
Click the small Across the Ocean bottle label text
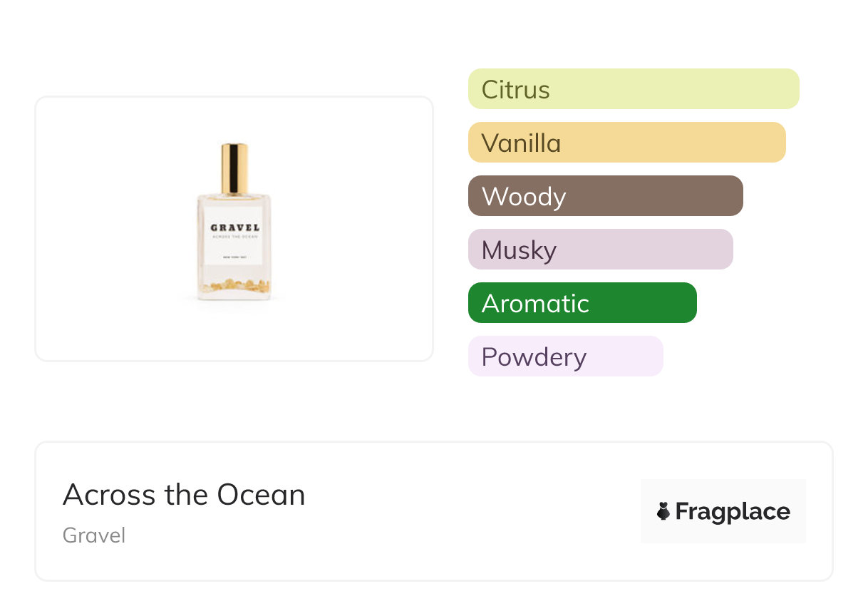tap(234, 237)
